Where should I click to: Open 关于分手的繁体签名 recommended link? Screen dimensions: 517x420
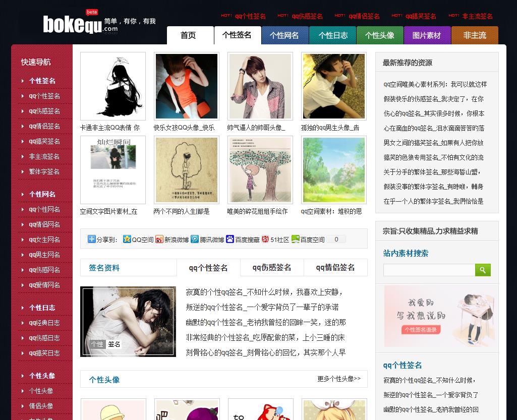(432, 172)
